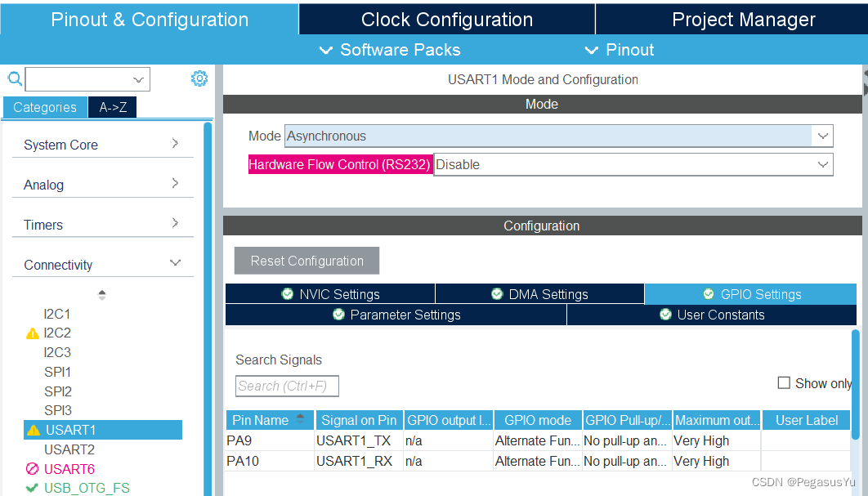
Task: Expand the Analog category
Action: tap(102, 185)
